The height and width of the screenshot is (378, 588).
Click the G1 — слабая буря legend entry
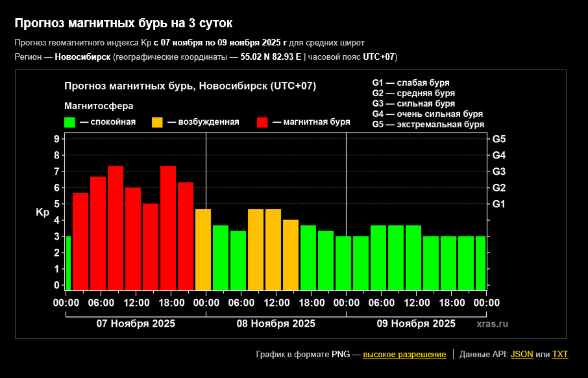pyautogui.click(x=410, y=83)
